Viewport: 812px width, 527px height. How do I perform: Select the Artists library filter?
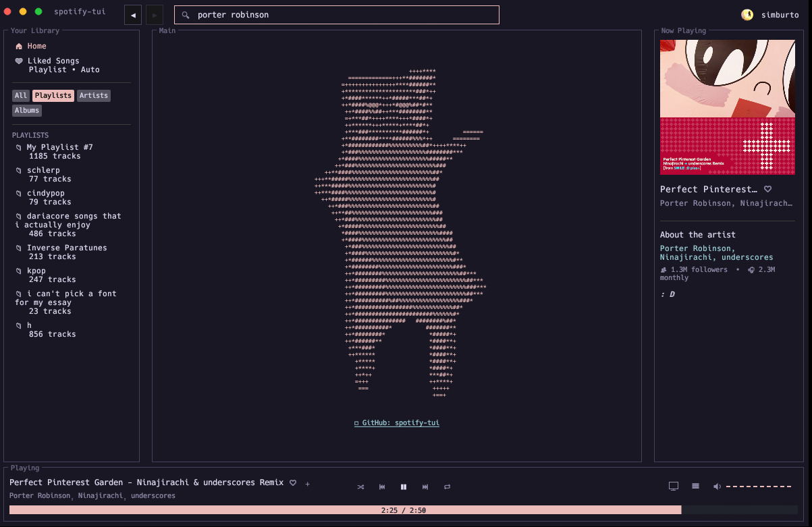tap(94, 96)
